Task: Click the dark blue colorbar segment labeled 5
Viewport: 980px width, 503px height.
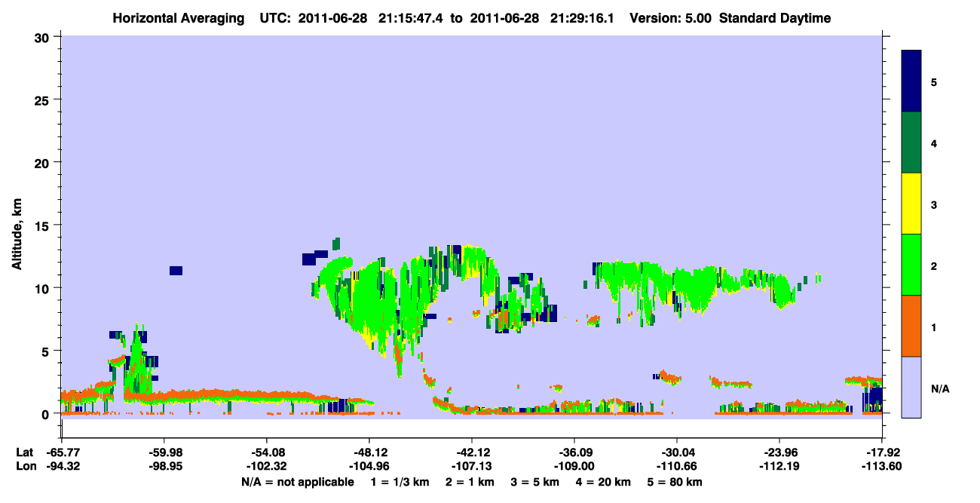Action: coord(911,81)
